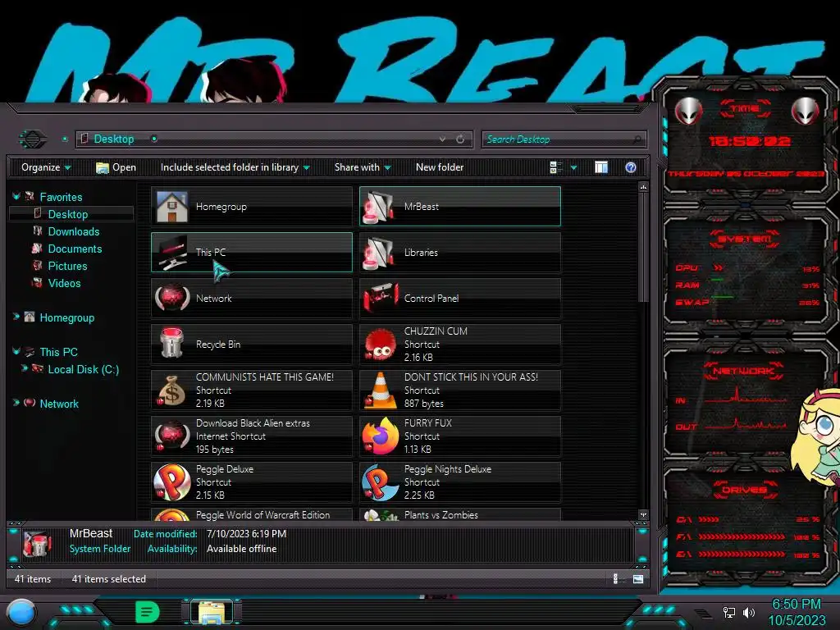Select Downloads in Favorites
Viewport: 840px width, 630px height.
click(74, 231)
